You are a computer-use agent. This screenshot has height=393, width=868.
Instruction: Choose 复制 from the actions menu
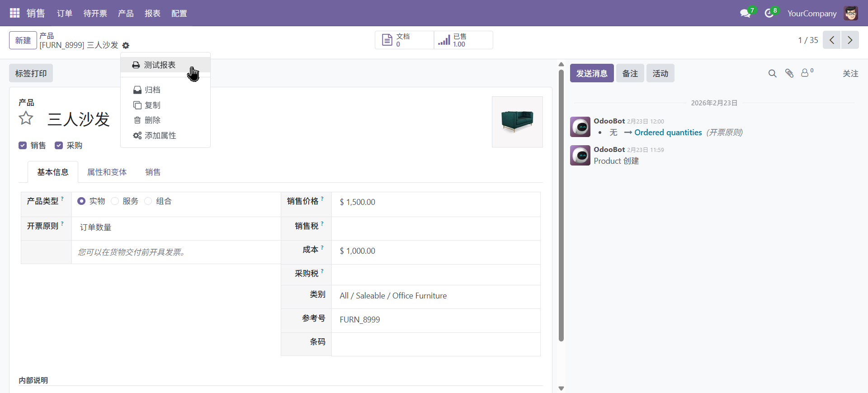[152, 105]
